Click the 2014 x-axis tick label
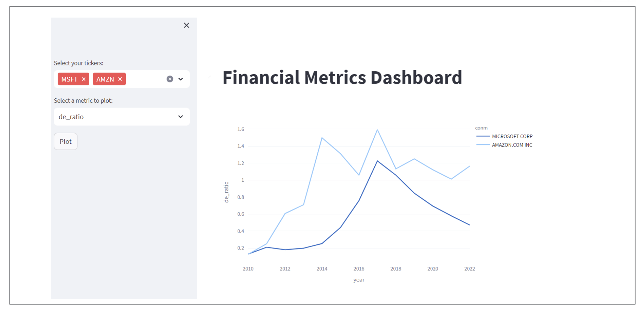This screenshot has height=310, width=644. (x=322, y=269)
